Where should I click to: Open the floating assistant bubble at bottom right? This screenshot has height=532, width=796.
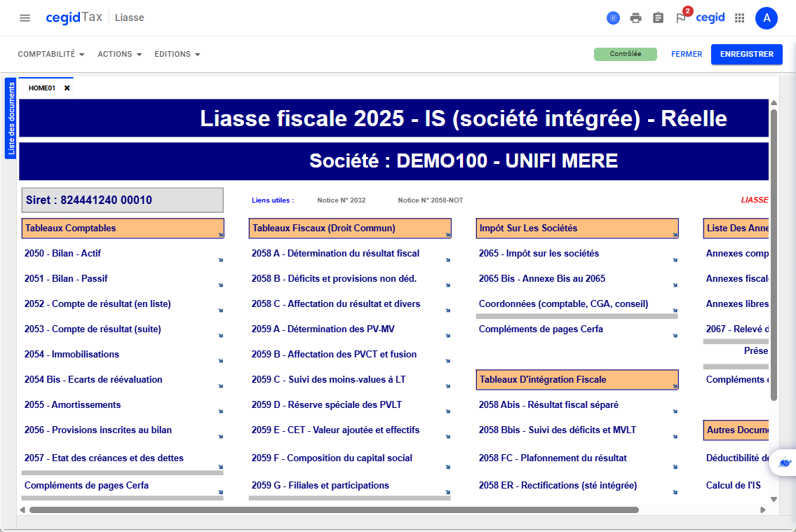(783, 463)
